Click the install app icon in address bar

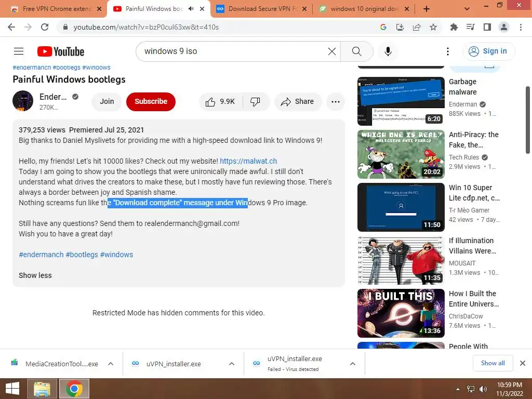tap(400, 27)
